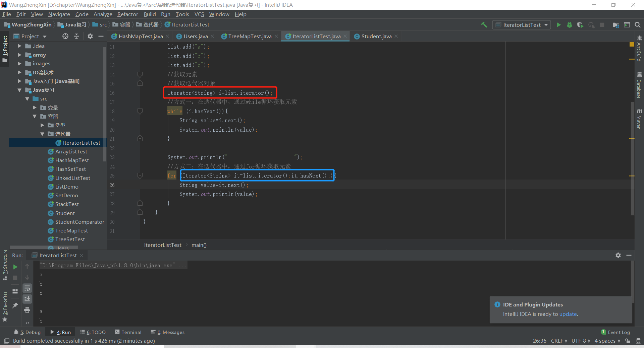The width and height of the screenshot is (644, 348).
Task: Change 4 spaces indent setting
Action: point(607,341)
